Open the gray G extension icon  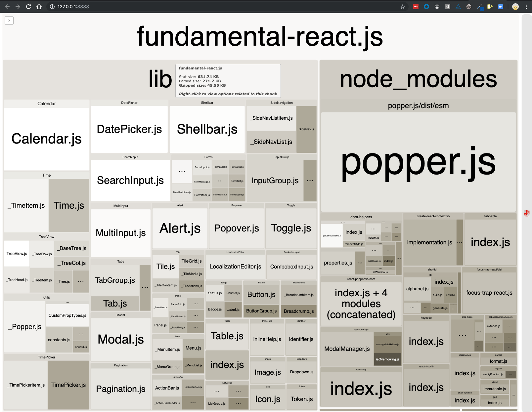pos(448,7)
